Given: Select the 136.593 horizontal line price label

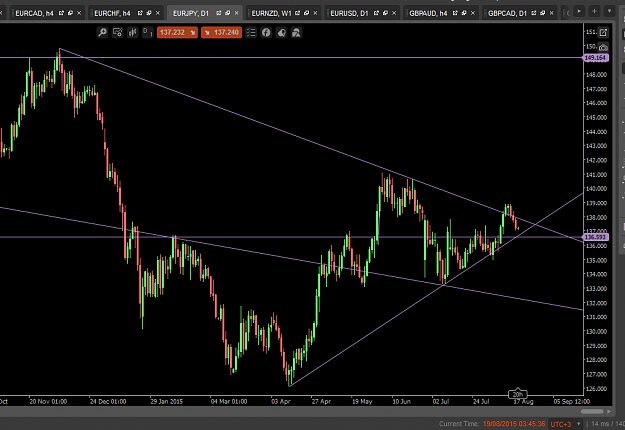Looking at the screenshot, I should point(596,237).
